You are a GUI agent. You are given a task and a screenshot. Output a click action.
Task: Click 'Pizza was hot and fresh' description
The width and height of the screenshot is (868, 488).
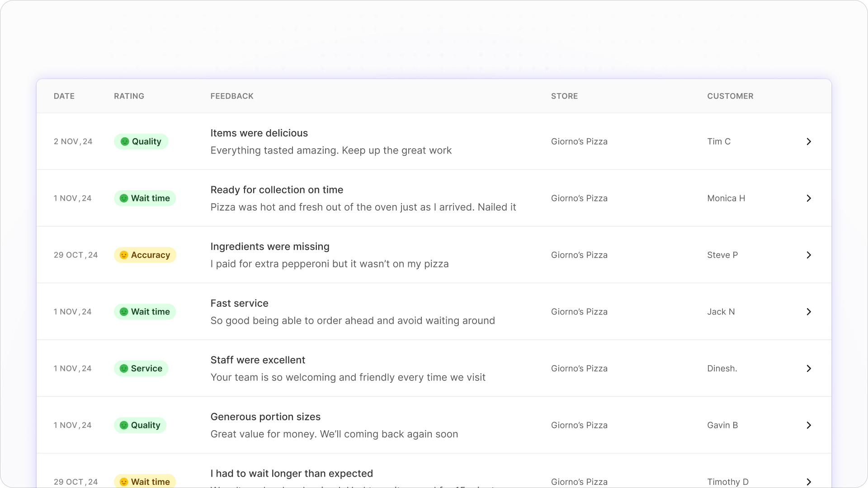coord(363,207)
